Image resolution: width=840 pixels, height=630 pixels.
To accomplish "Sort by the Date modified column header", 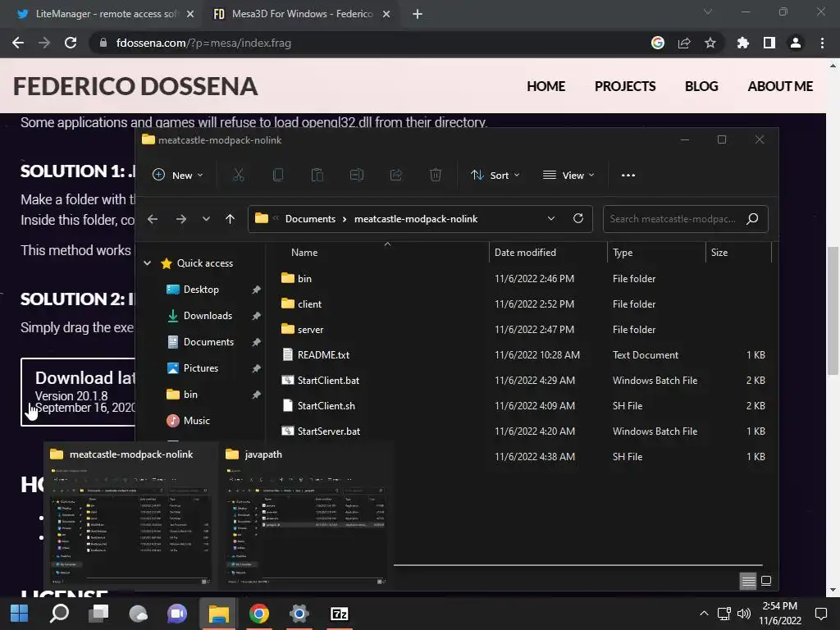I will [x=525, y=253].
